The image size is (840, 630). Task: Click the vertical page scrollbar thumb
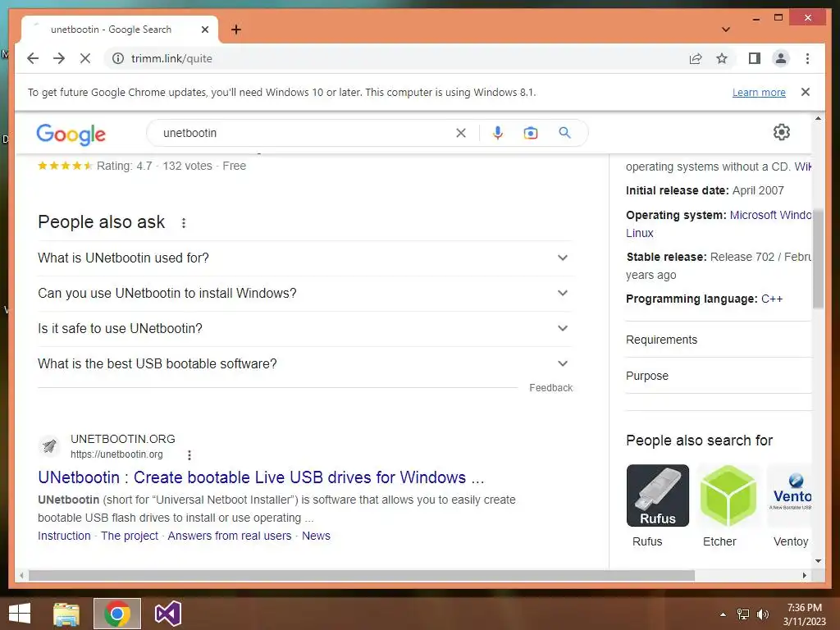[x=818, y=258]
